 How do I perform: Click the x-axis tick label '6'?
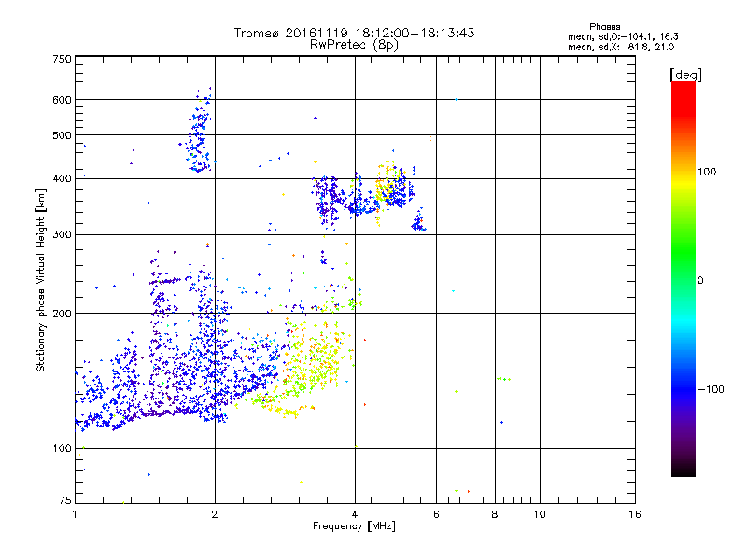click(x=436, y=514)
